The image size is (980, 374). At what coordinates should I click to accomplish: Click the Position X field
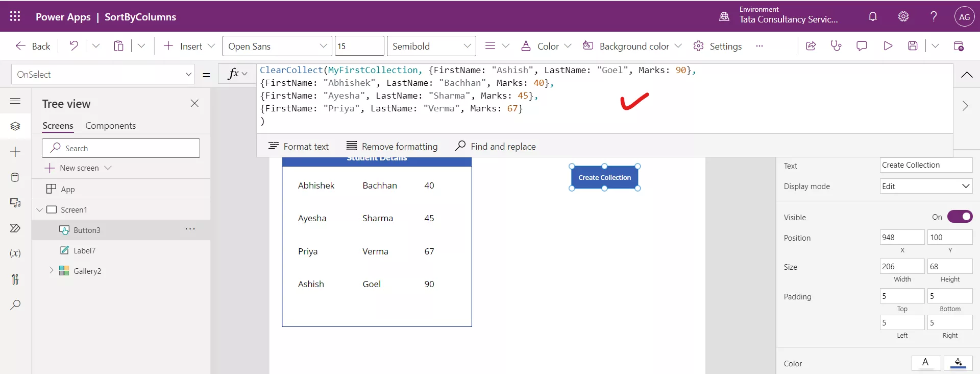coord(902,237)
